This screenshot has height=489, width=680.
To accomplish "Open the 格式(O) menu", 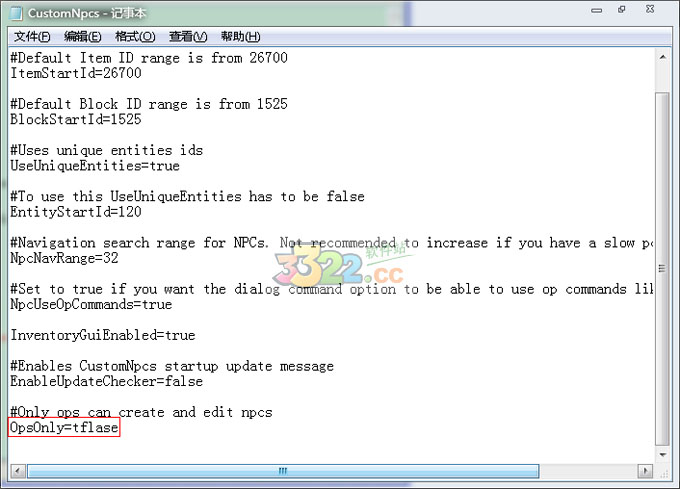I will [135, 36].
